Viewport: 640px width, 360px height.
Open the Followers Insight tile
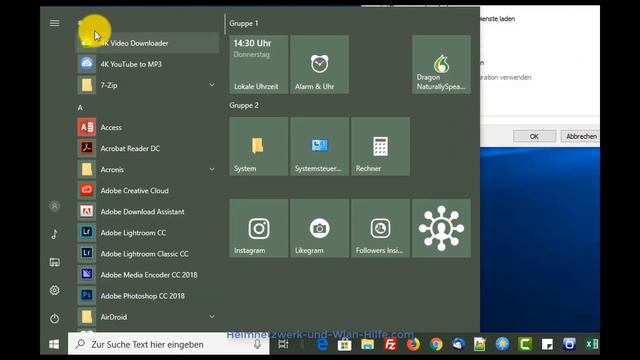380,228
